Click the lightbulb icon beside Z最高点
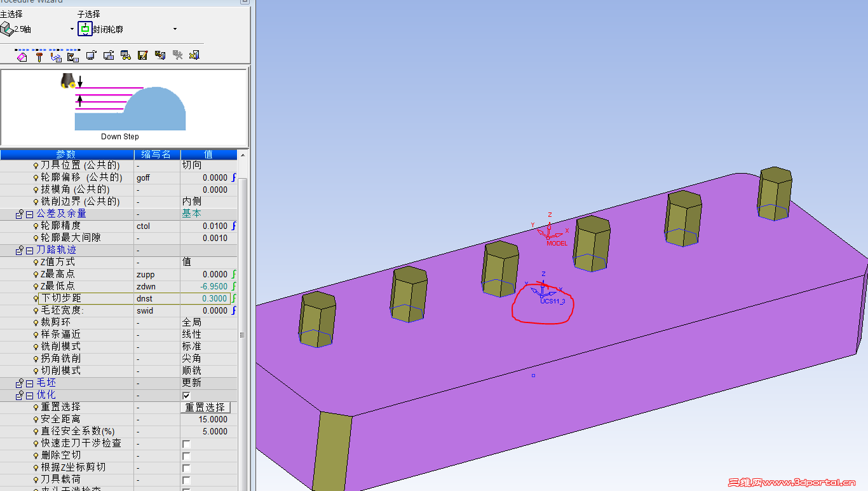This screenshot has width=868, height=491. click(x=36, y=274)
